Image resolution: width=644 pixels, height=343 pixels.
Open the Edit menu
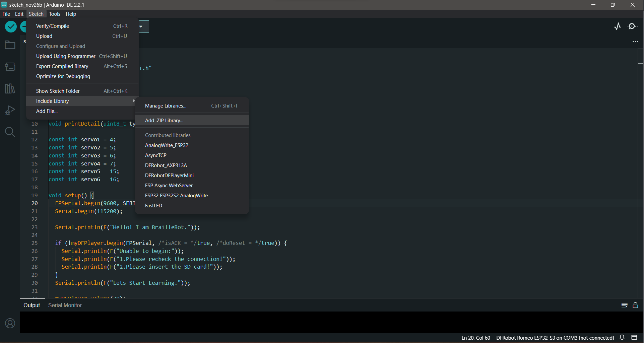pyautogui.click(x=19, y=14)
